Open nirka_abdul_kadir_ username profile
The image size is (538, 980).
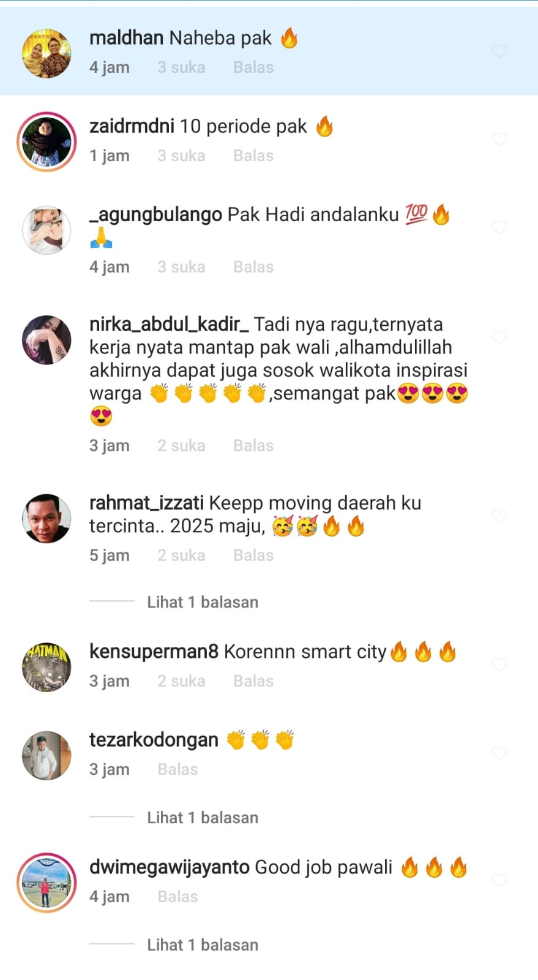169,324
